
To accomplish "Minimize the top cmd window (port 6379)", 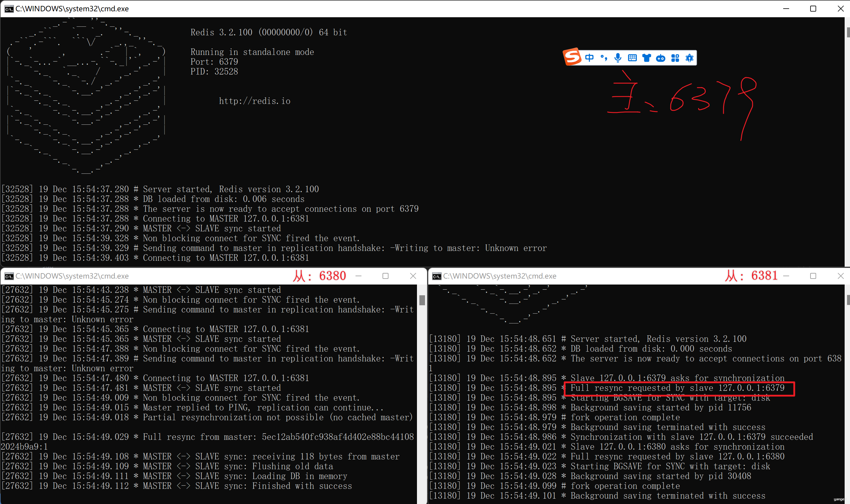I will click(x=786, y=9).
